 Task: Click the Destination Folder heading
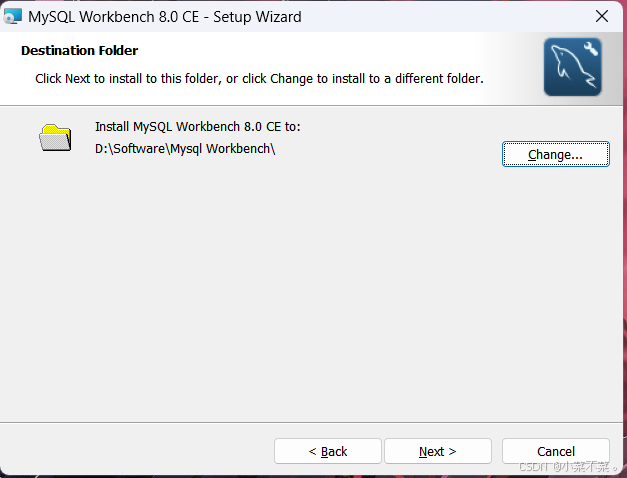(79, 50)
